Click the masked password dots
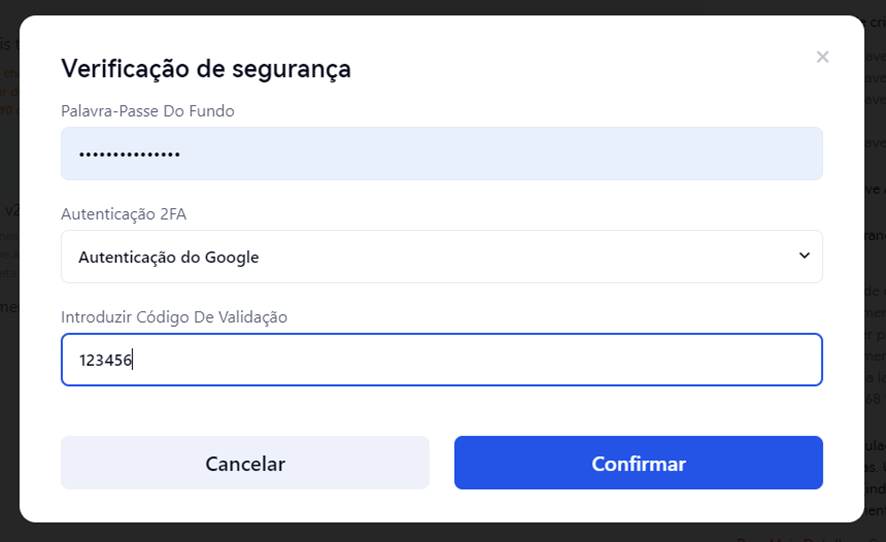Image resolution: width=886 pixels, height=542 pixels. (x=129, y=154)
